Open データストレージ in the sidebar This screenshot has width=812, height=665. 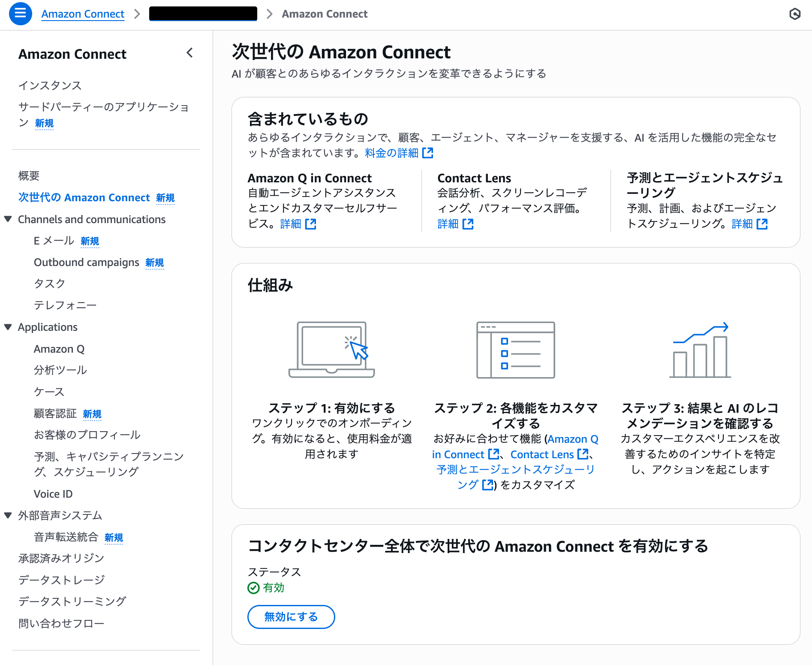click(62, 580)
